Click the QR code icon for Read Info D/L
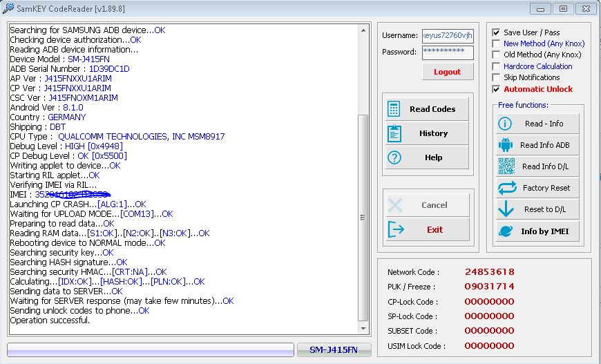601x364 pixels. pyautogui.click(x=506, y=166)
